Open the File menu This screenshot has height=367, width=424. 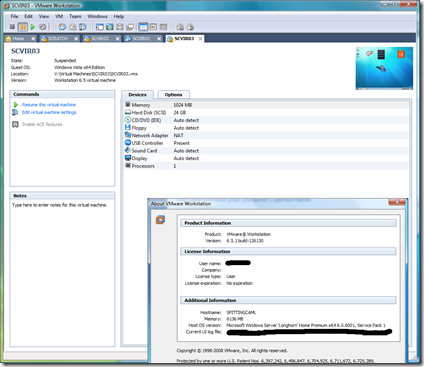tap(14, 16)
